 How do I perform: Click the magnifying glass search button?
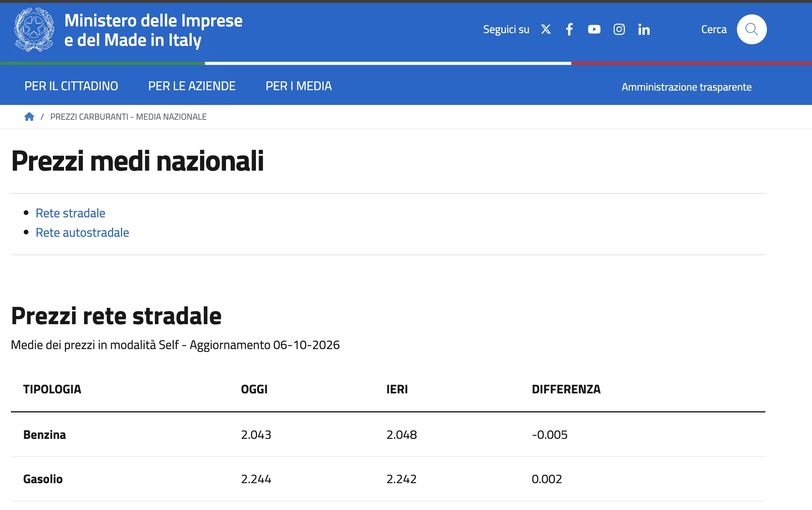752,29
